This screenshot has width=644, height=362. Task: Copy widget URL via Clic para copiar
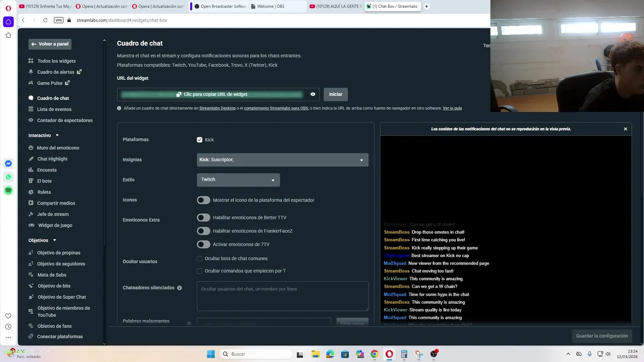pos(211,94)
